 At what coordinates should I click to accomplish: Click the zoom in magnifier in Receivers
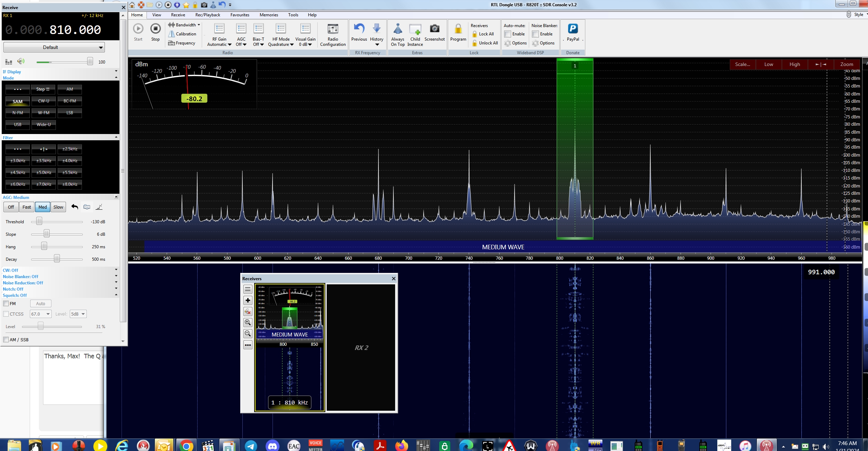pyautogui.click(x=248, y=323)
